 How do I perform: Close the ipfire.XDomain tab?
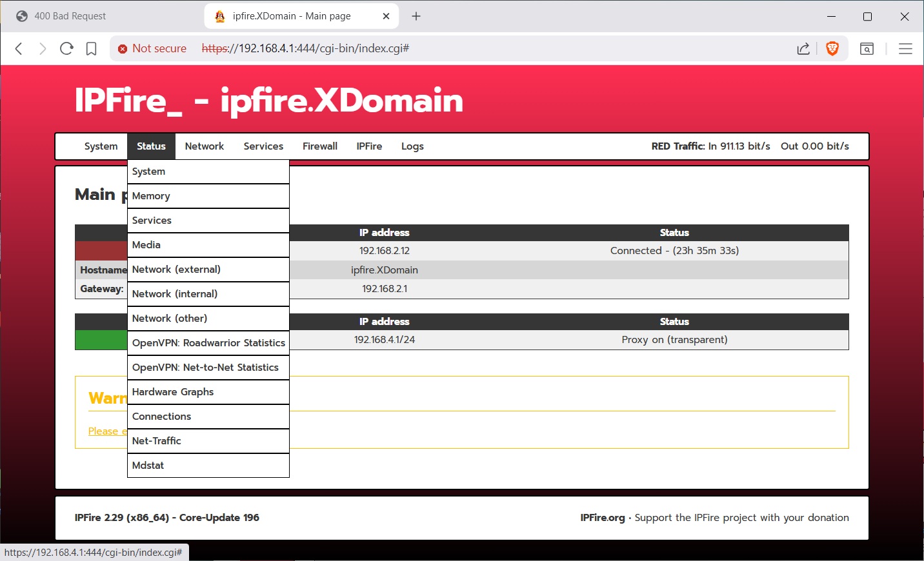click(386, 16)
